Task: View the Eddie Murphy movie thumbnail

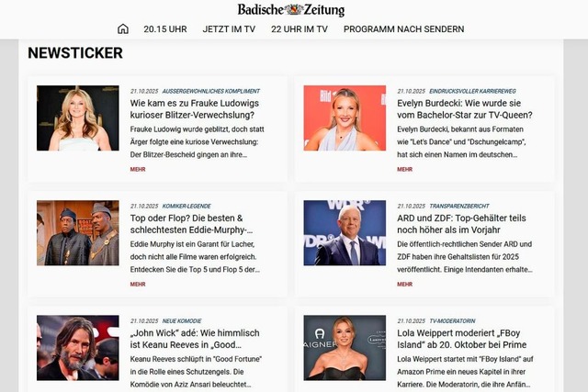Action: pyautogui.click(x=78, y=233)
